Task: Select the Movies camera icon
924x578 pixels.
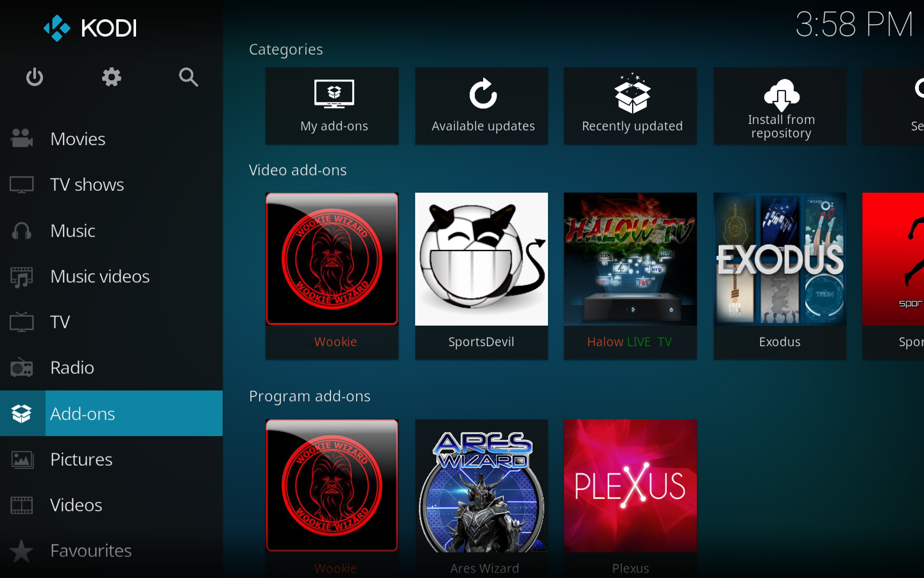Action: click(22, 138)
